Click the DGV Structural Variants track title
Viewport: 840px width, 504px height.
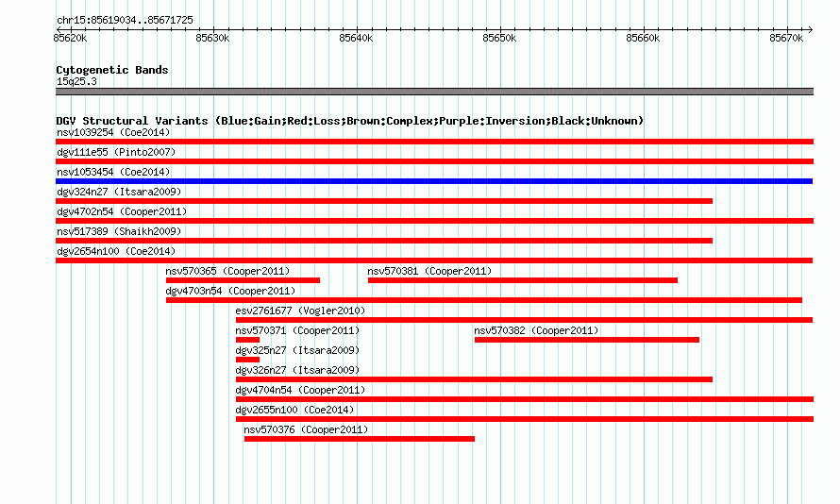click(350, 121)
